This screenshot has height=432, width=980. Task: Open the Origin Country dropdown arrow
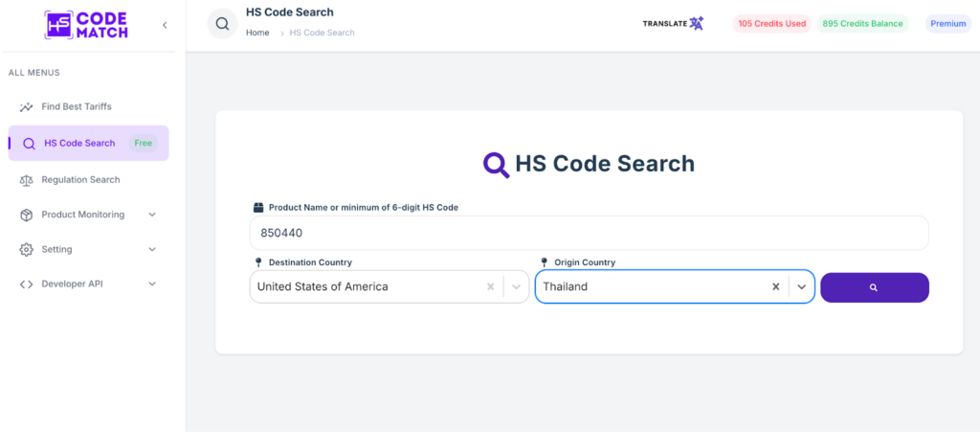pyautogui.click(x=802, y=286)
